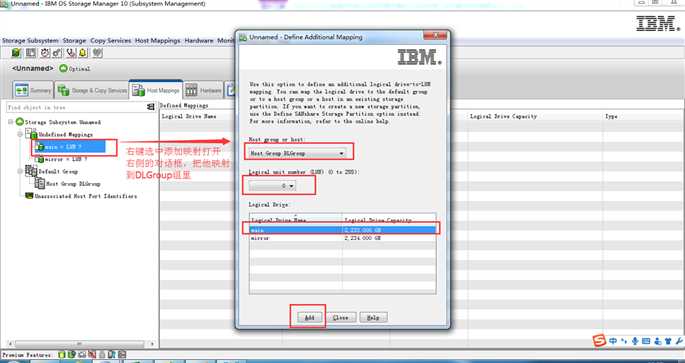Open the Host Mappings menu
The width and height of the screenshot is (685, 363).
158,41
